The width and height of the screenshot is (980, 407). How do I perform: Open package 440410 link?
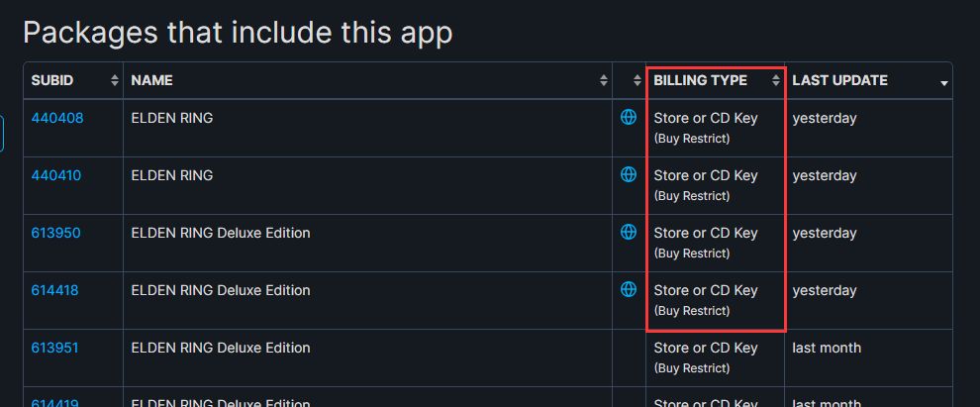(x=56, y=175)
